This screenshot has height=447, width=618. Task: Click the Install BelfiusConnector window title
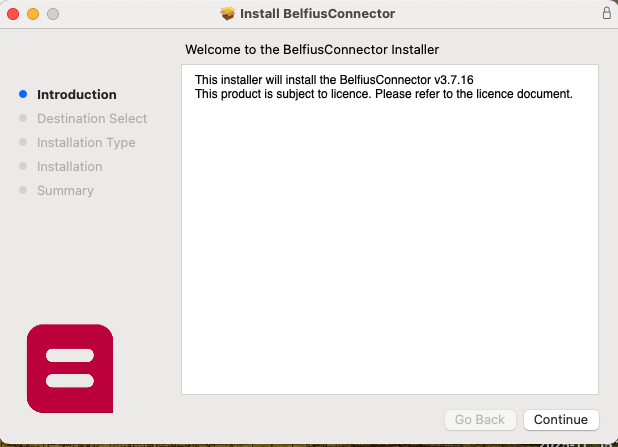[317, 14]
